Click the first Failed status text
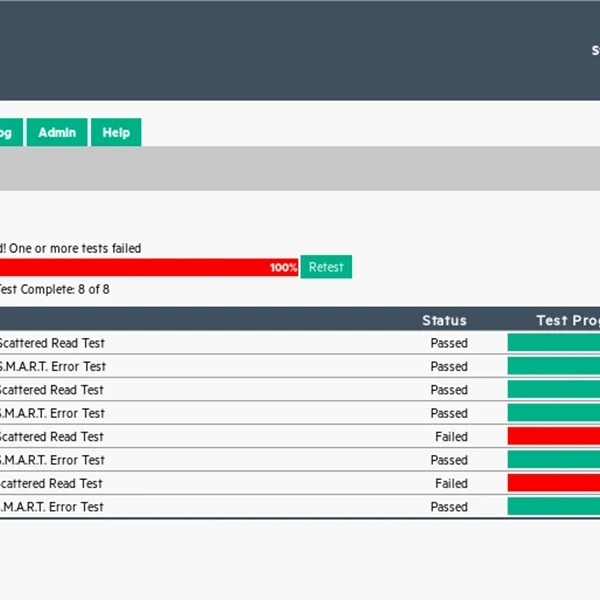Viewport: 600px width, 600px height. click(451, 437)
